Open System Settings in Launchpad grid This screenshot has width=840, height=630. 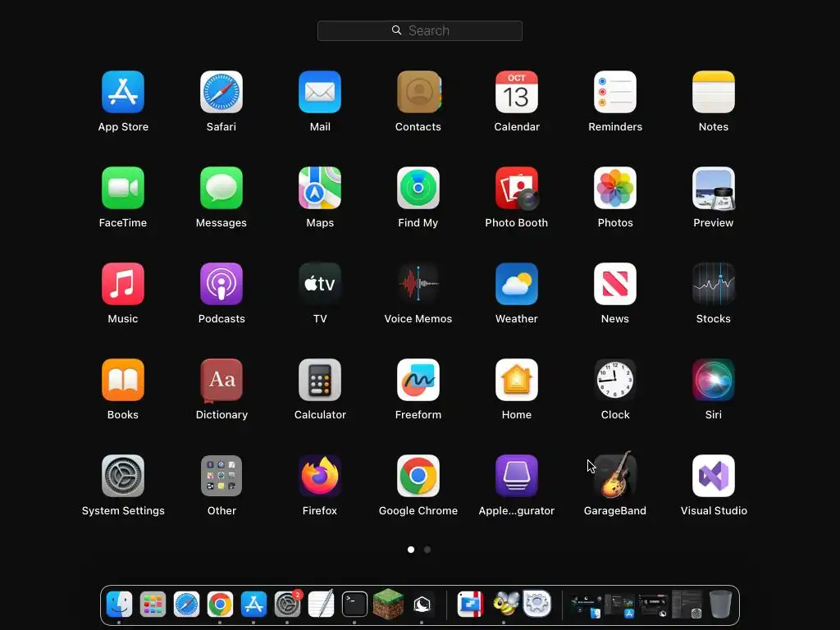(x=123, y=476)
